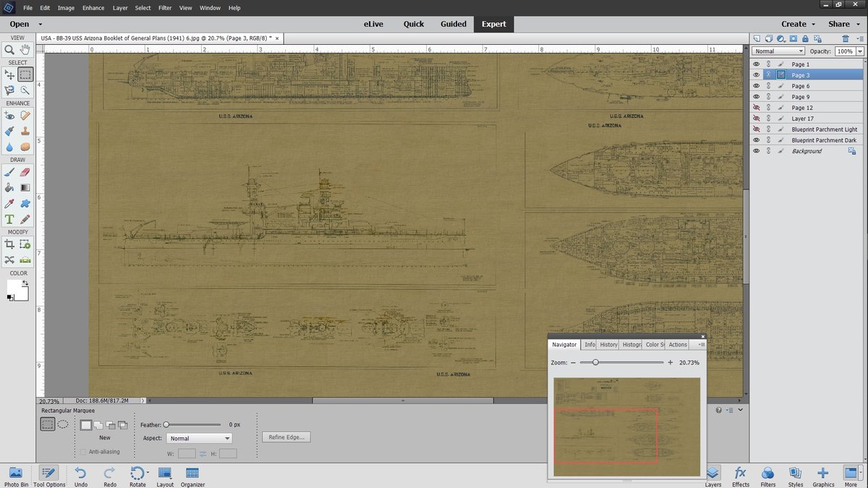Choose the Gradient tool
The height and width of the screenshot is (488, 868).
(24, 187)
